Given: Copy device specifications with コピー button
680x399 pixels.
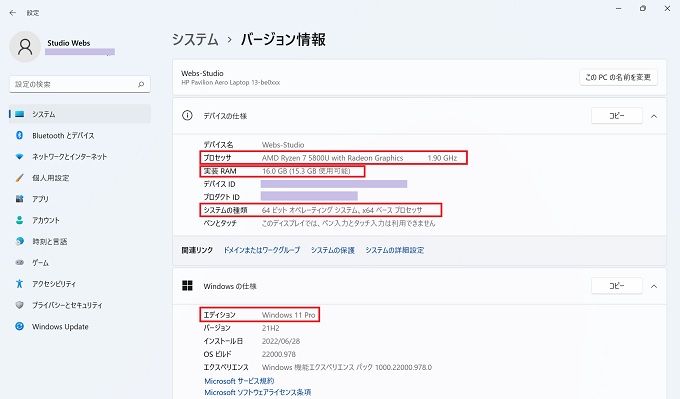Looking at the screenshot, I should coord(617,116).
